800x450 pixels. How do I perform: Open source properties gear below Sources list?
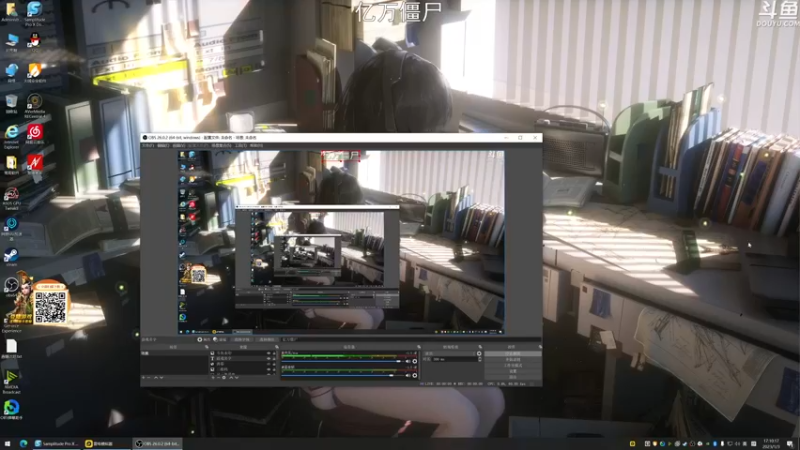click(x=224, y=378)
